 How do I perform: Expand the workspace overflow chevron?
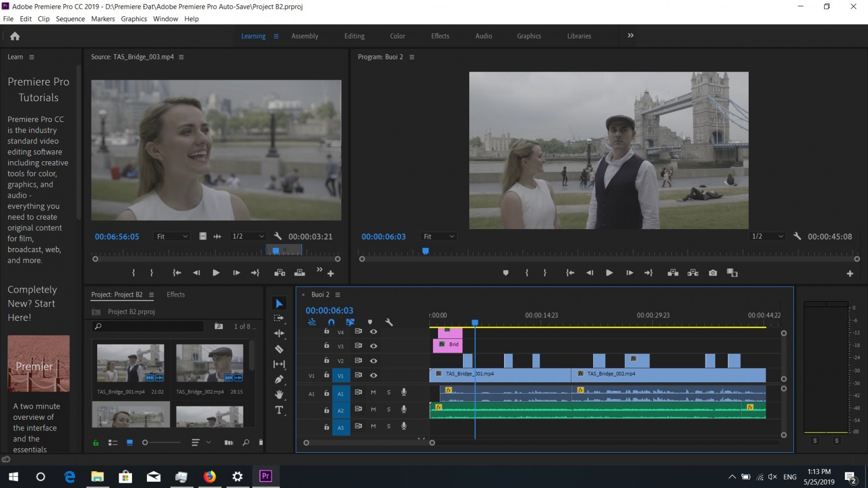click(x=631, y=35)
